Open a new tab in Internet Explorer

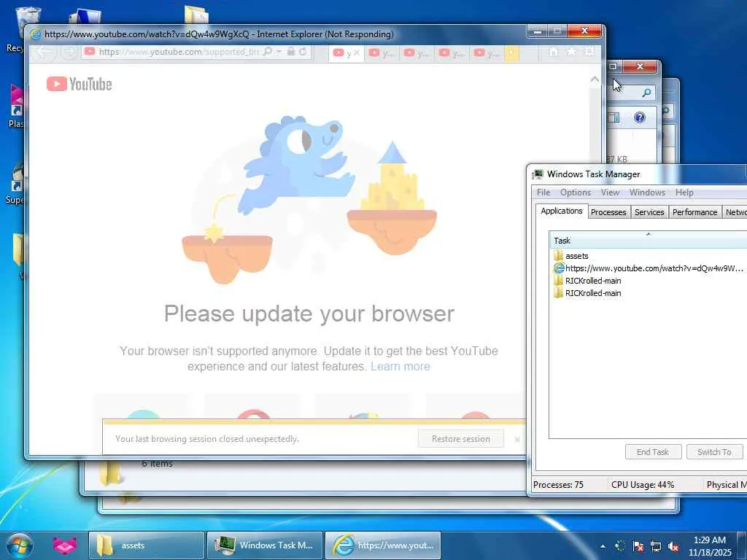click(511, 53)
